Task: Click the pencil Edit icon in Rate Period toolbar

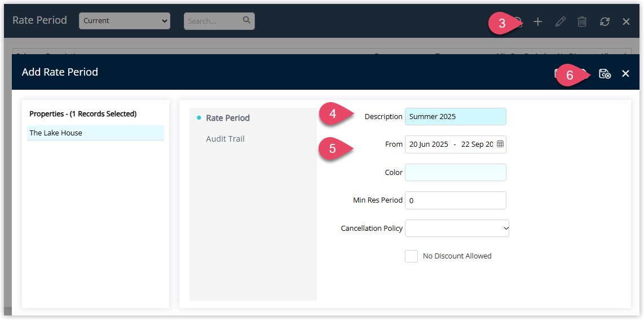Action: click(x=560, y=22)
